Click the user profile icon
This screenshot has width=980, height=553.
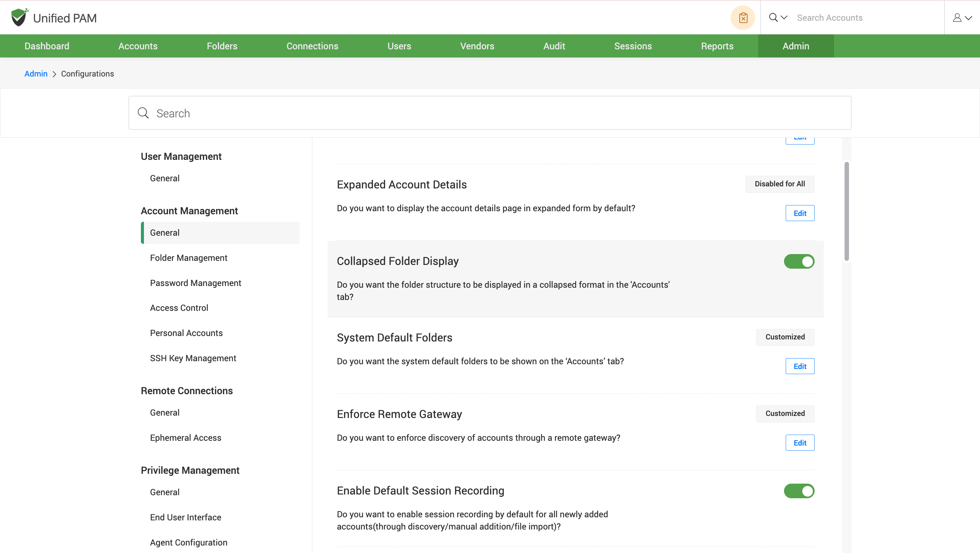957,17
